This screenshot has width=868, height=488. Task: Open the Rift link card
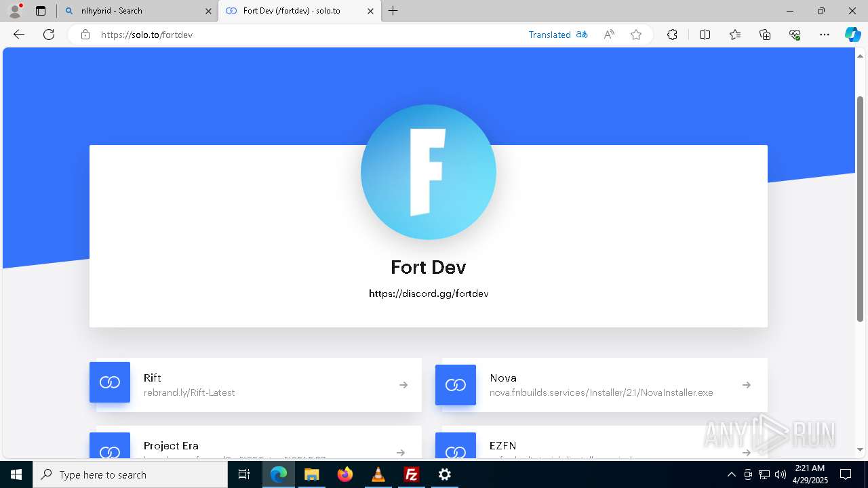click(256, 385)
